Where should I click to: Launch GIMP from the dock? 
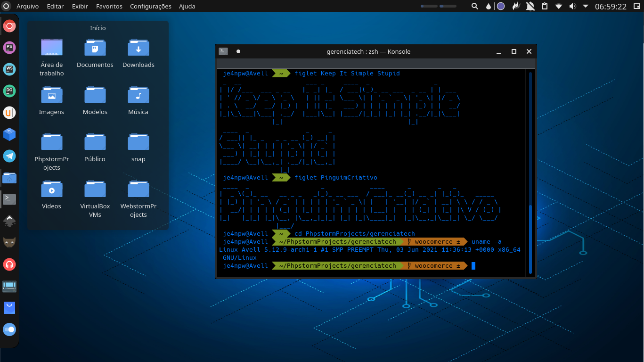pos(9,243)
